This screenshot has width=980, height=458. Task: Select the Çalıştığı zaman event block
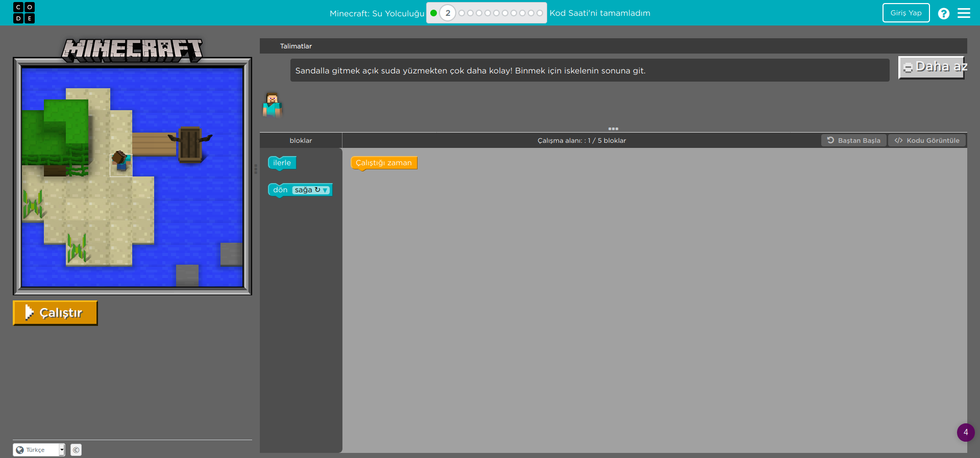click(384, 163)
